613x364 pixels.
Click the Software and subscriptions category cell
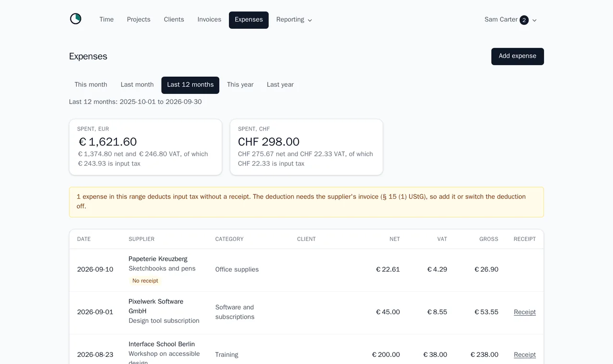pyautogui.click(x=235, y=312)
